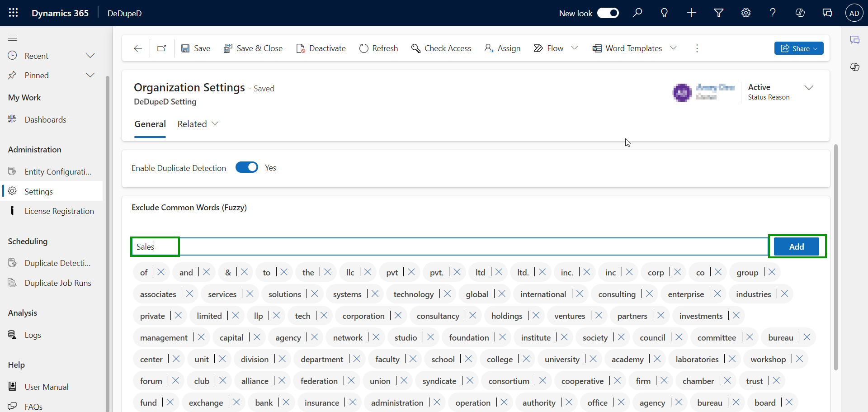This screenshot has height=412, width=868.
Task: Click the open in new window icon
Action: [x=161, y=48]
